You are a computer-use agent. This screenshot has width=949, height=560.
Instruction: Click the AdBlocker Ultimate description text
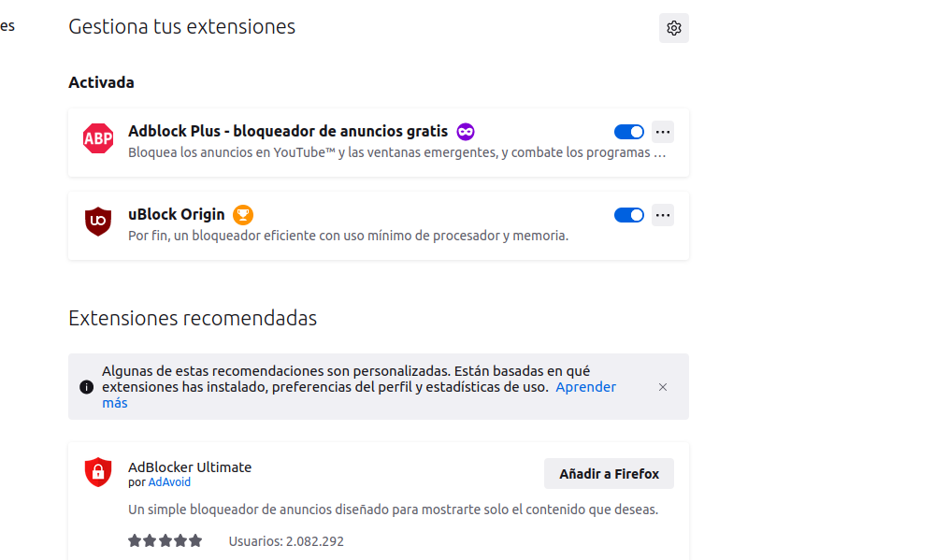(394, 510)
